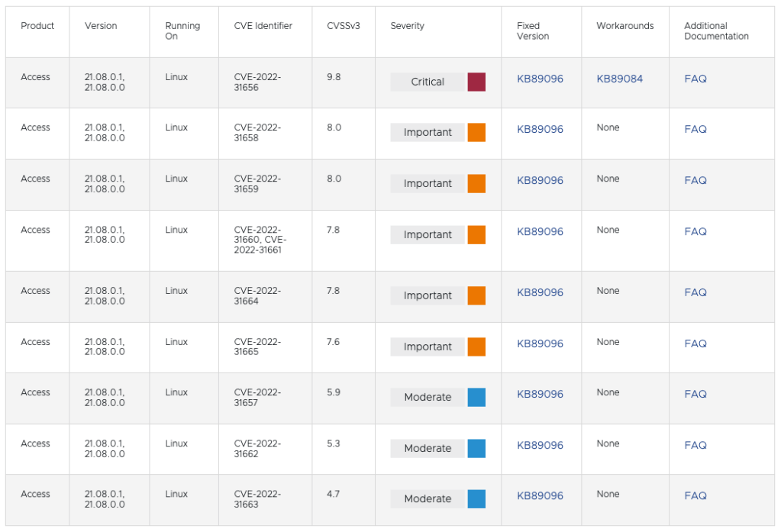Click KB89096 in the CVE-2022-31657 row
This screenshot has height=532, width=781.
(x=540, y=394)
